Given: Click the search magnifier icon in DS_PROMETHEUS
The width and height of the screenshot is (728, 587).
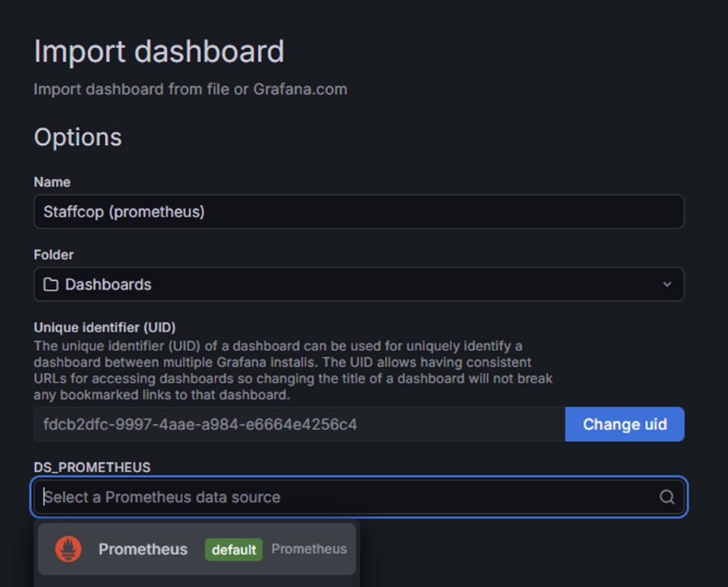Looking at the screenshot, I should click(667, 497).
